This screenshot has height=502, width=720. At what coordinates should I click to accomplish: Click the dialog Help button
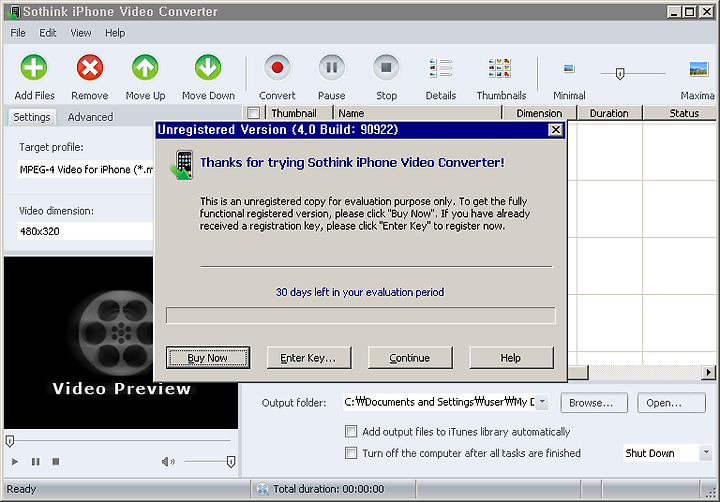point(511,358)
